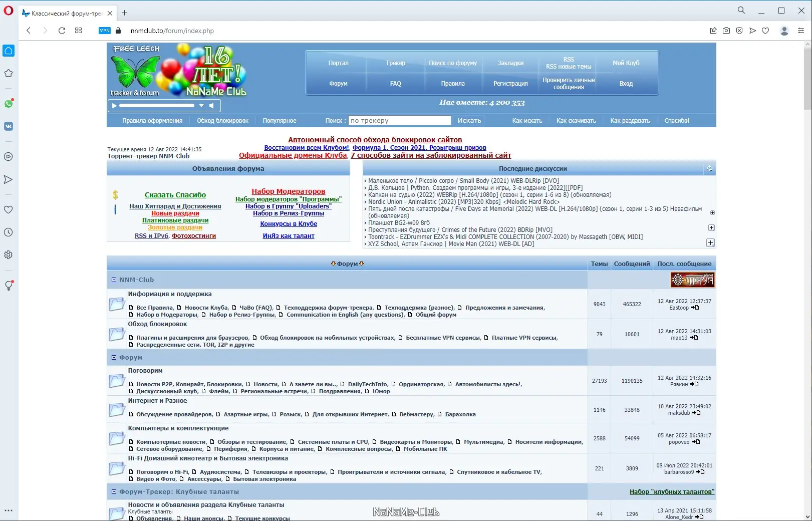
Task: Click the Искать search button
Action: (x=469, y=120)
